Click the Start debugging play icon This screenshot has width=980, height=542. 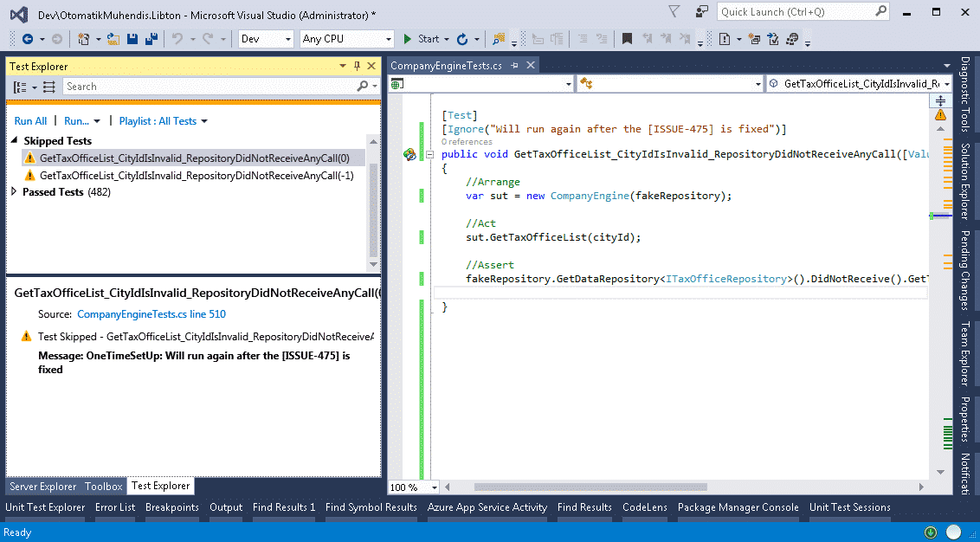pos(407,39)
